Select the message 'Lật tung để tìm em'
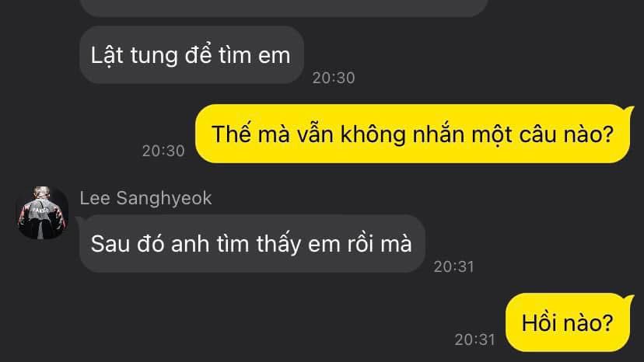Viewport: 644px width, 362px height. pyautogui.click(x=191, y=55)
